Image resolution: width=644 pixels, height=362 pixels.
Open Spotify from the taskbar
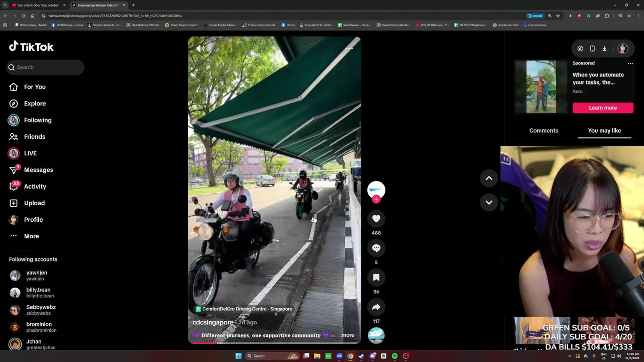tap(394, 356)
